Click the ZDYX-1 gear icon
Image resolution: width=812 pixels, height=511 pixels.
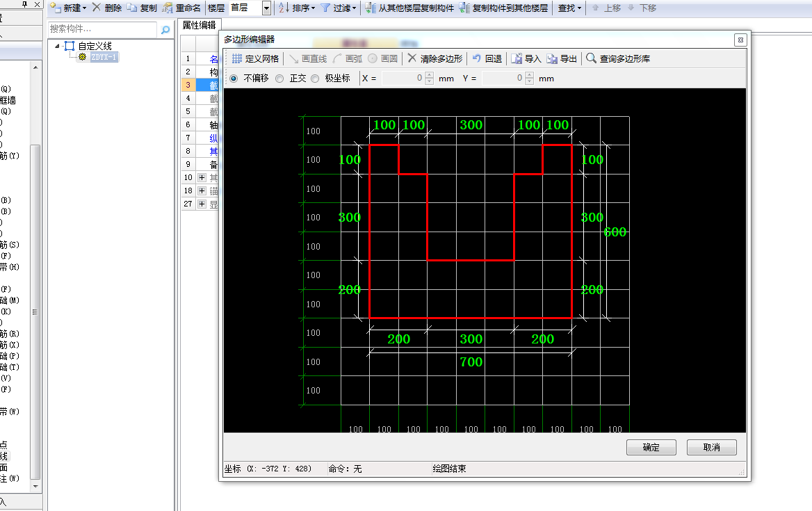click(x=82, y=57)
